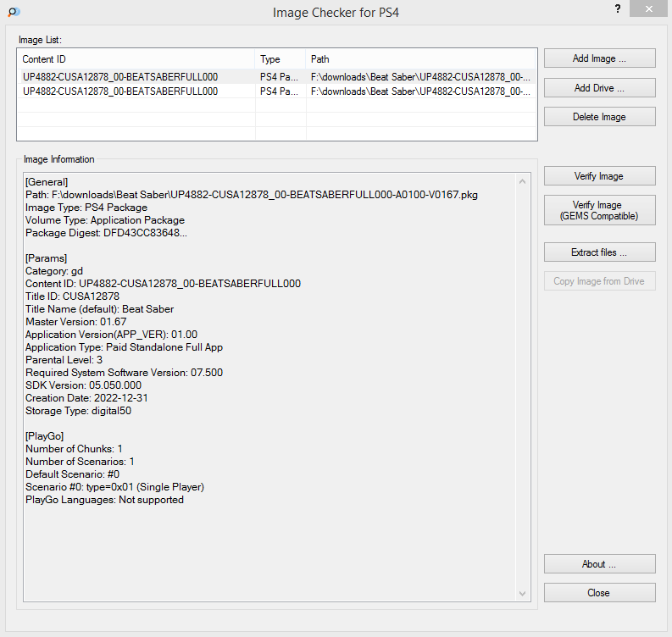Sort the list by Content ID column header
This screenshot has width=672, height=637.
[136, 59]
